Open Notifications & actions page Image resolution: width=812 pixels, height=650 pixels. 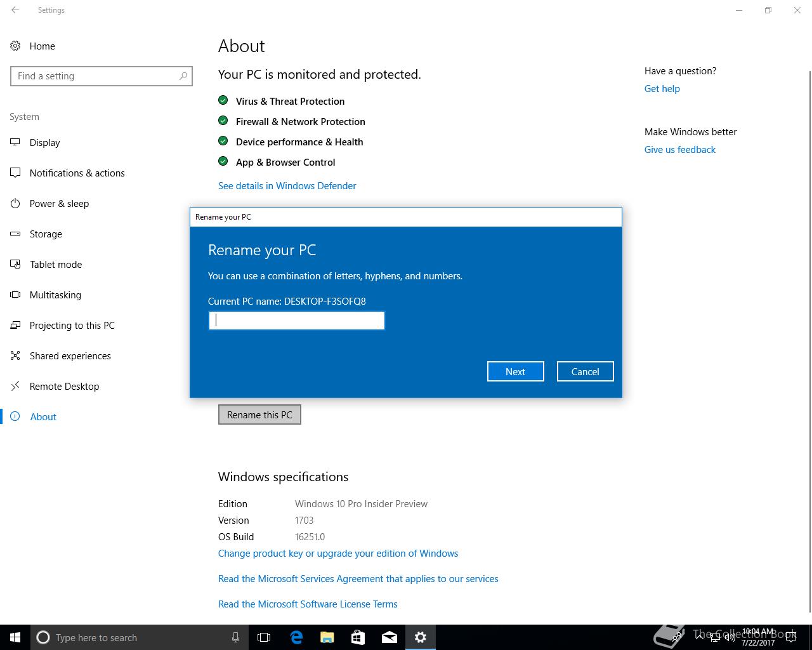(77, 173)
